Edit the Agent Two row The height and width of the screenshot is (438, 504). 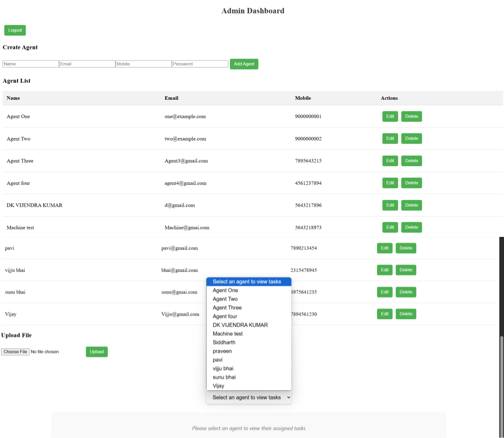pos(390,139)
